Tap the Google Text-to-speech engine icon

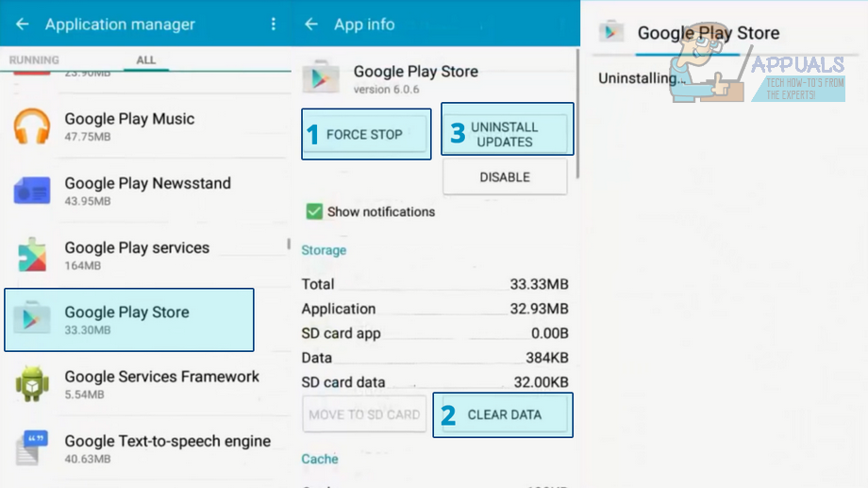click(31, 447)
